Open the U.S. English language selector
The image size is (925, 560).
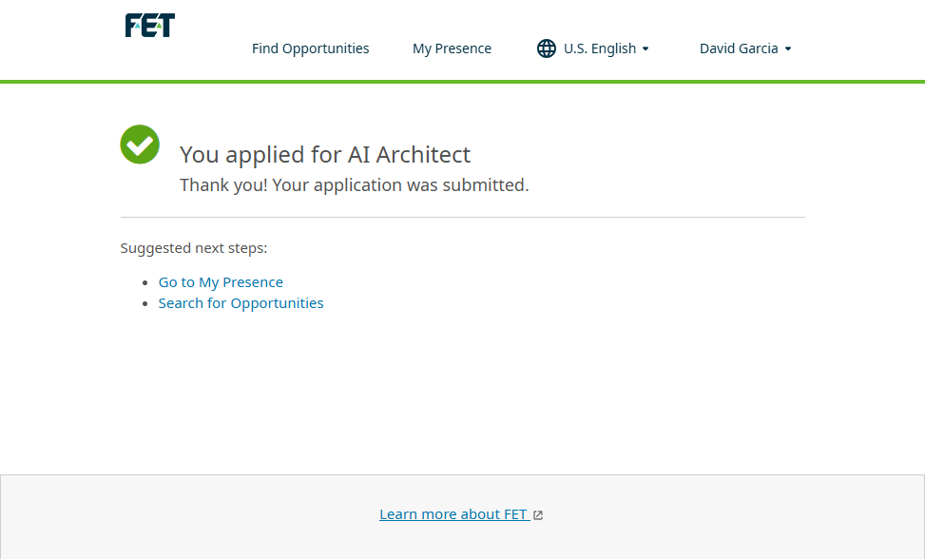599,48
